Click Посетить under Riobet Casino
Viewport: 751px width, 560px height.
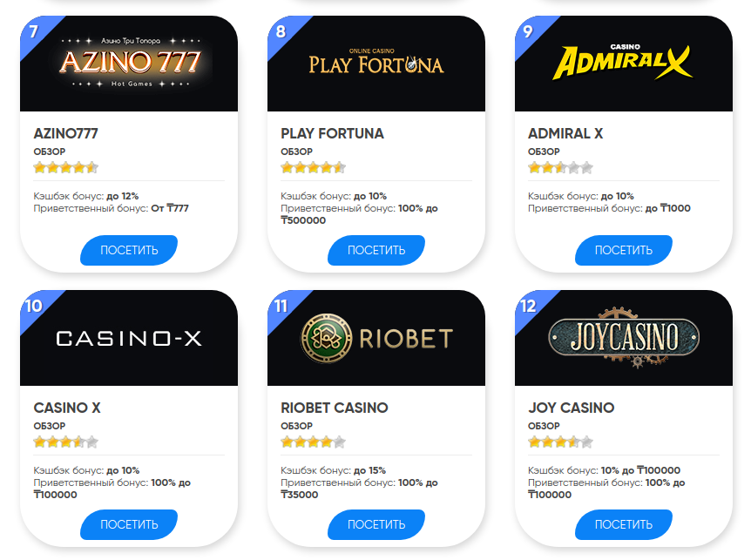click(x=376, y=524)
